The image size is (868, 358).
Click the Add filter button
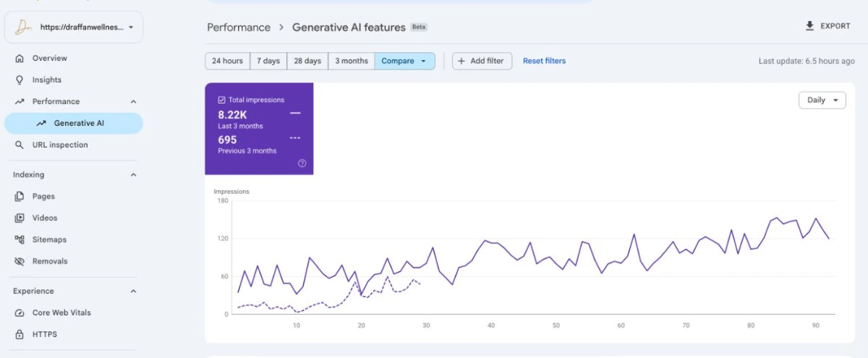(x=482, y=61)
